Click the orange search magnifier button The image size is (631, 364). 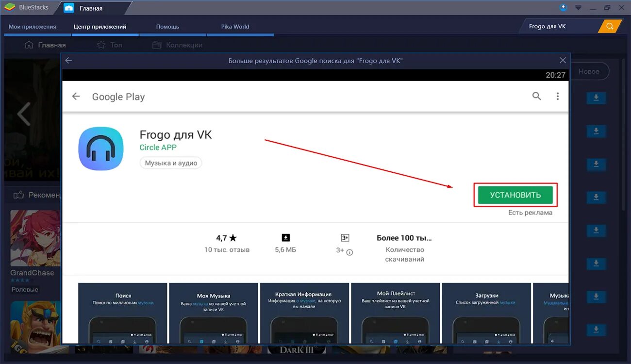click(610, 26)
